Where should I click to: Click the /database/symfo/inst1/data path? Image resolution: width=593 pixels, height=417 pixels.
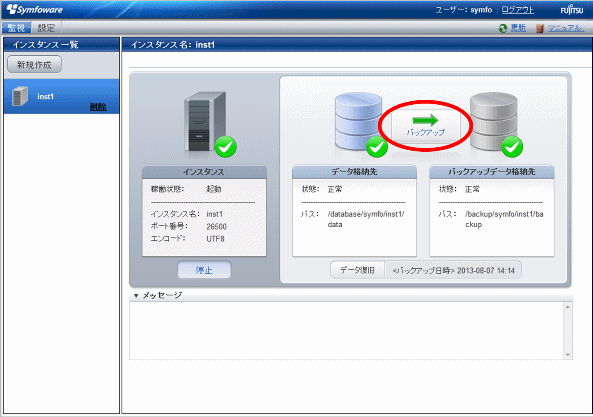(366, 219)
